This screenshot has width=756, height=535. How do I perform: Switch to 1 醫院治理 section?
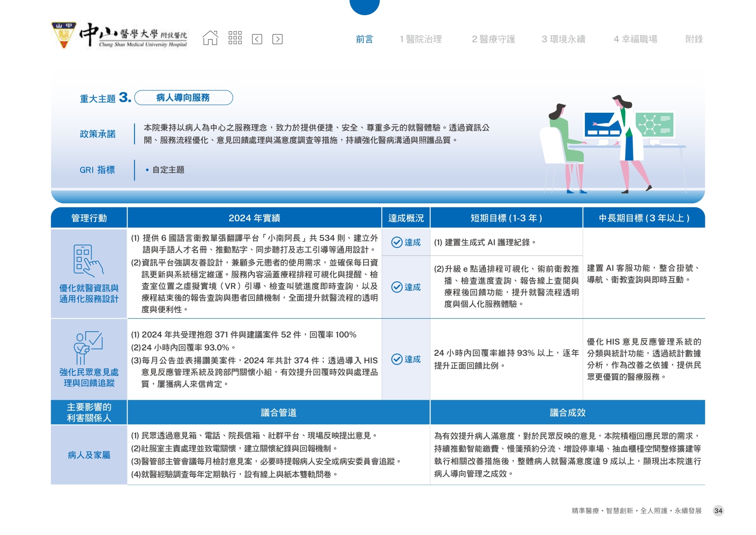click(x=421, y=39)
